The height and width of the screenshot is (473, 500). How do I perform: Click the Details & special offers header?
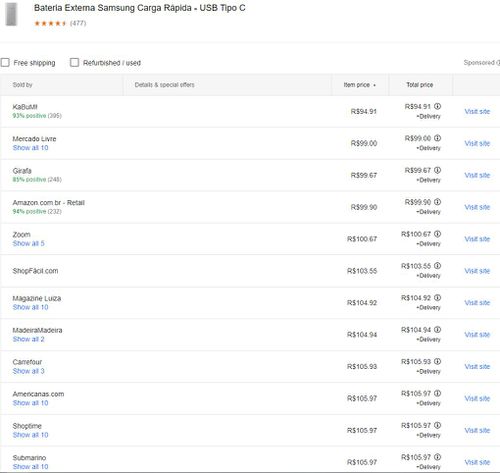point(164,85)
